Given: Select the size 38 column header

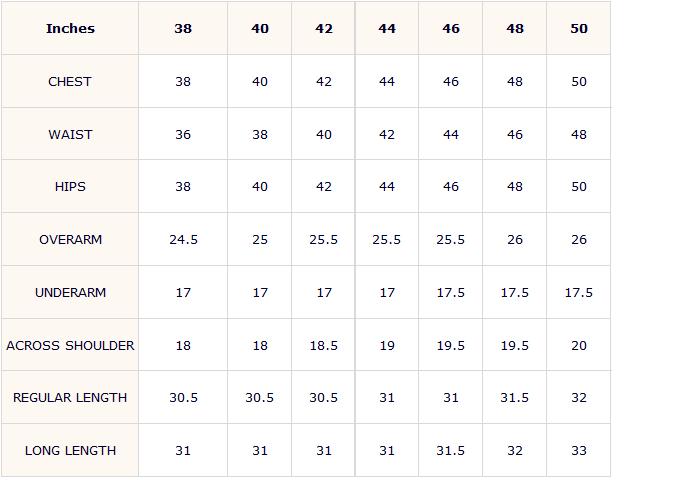Looking at the screenshot, I should [183, 29].
